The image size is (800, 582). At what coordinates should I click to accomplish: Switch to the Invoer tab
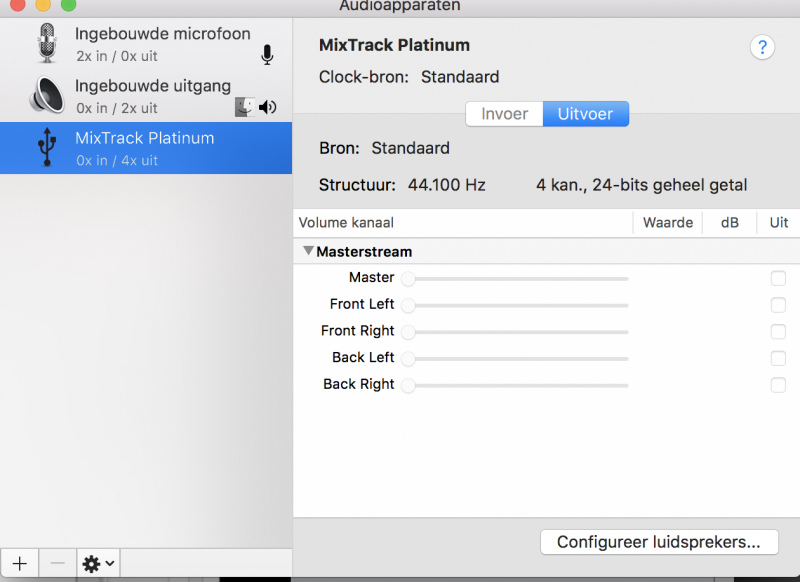coord(504,114)
